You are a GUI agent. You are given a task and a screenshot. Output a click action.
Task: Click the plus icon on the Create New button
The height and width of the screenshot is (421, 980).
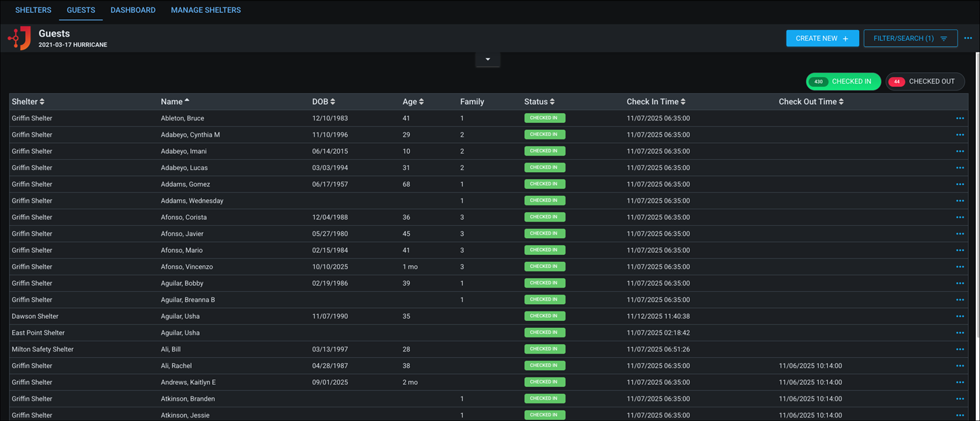845,38
